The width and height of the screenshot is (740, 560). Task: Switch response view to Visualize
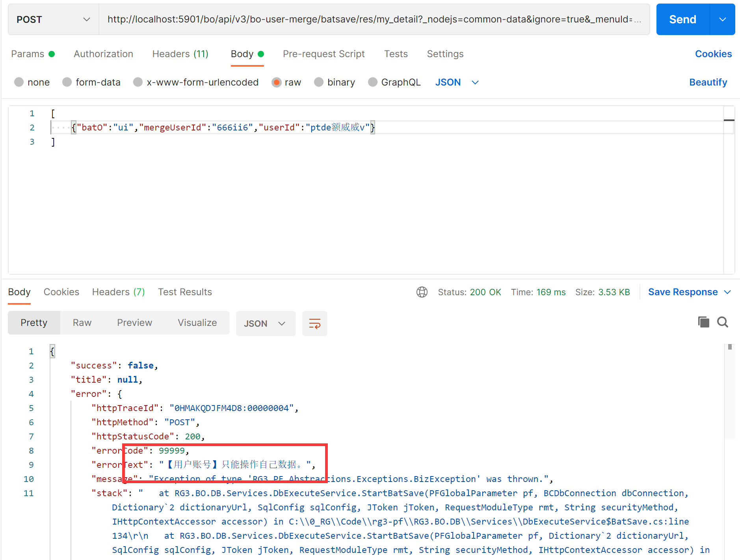(x=197, y=323)
